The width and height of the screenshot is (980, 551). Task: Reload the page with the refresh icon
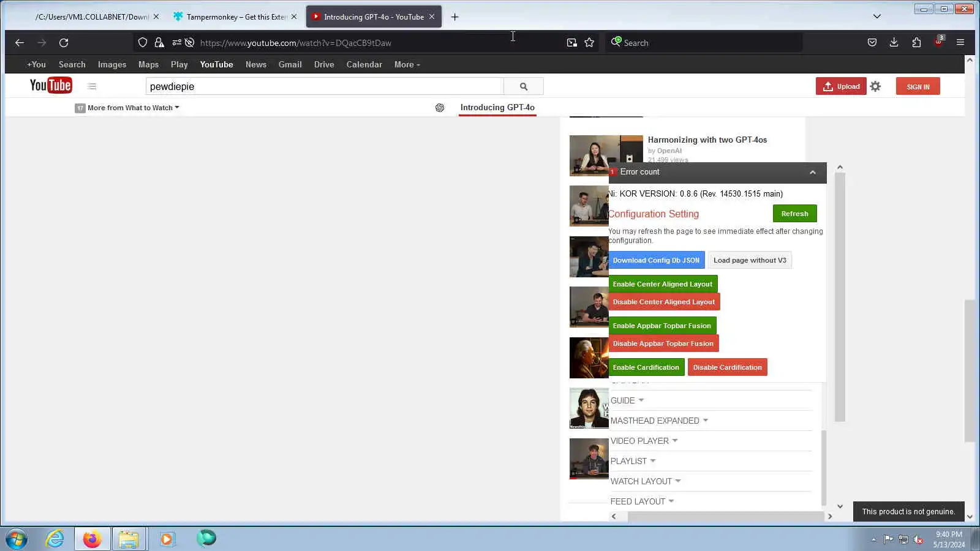(64, 43)
